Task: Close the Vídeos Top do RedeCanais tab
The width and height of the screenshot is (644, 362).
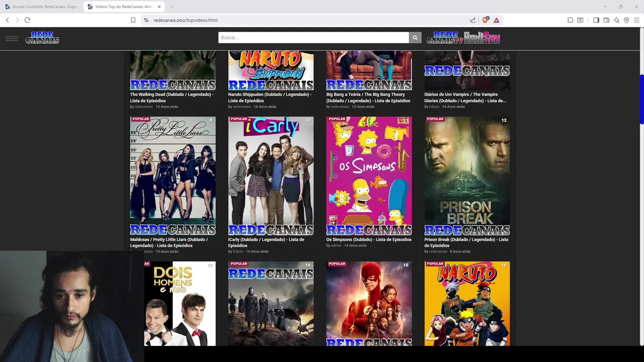Action: pyautogui.click(x=159, y=7)
